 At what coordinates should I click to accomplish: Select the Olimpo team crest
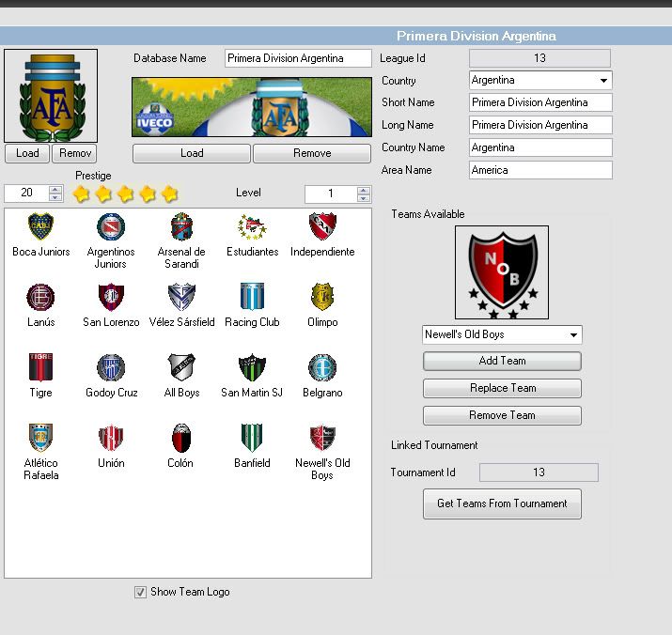(x=322, y=297)
